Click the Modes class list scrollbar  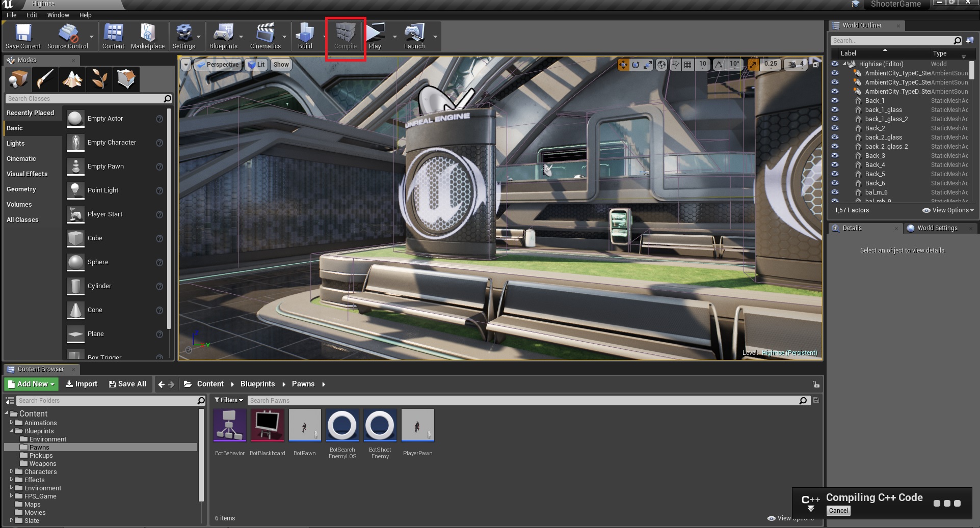169,219
